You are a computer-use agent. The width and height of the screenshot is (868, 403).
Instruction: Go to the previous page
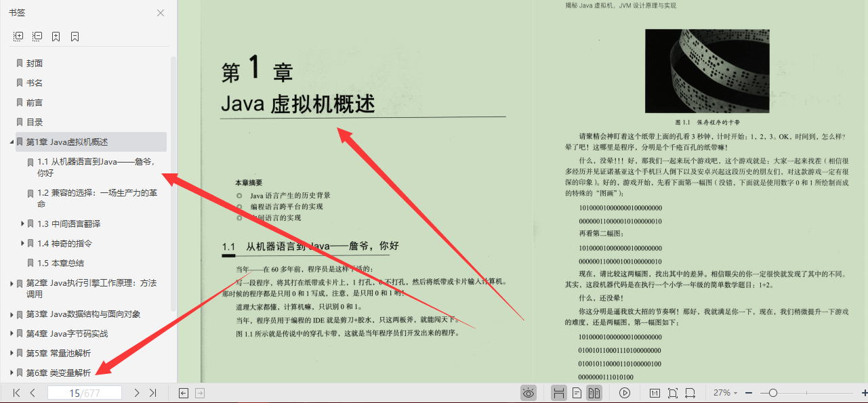tap(33, 393)
